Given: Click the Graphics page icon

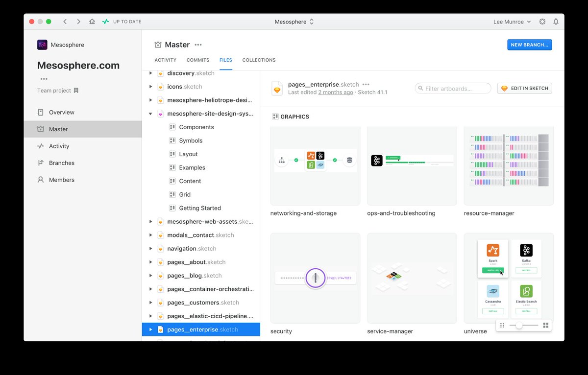Looking at the screenshot, I should [x=275, y=117].
